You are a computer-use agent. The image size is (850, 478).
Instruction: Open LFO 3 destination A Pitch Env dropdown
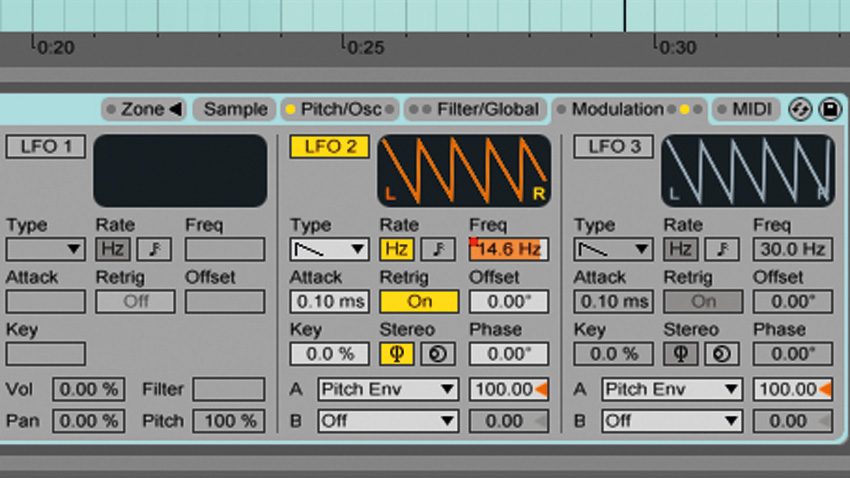(x=672, y=389)
